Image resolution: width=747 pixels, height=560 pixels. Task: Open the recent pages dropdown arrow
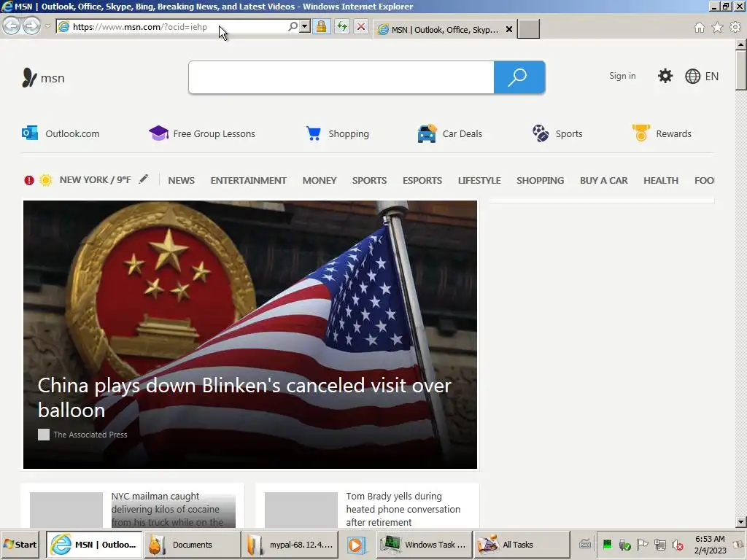click(x=47, y=26)
